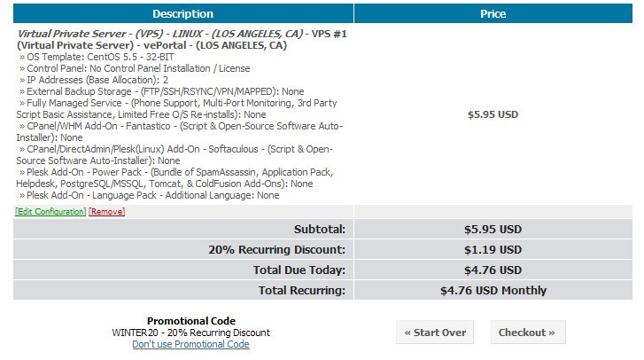This screenshot has height=360, width=644.
Task: Click the 20% Recurring Discount label
Action: point(276,250)
